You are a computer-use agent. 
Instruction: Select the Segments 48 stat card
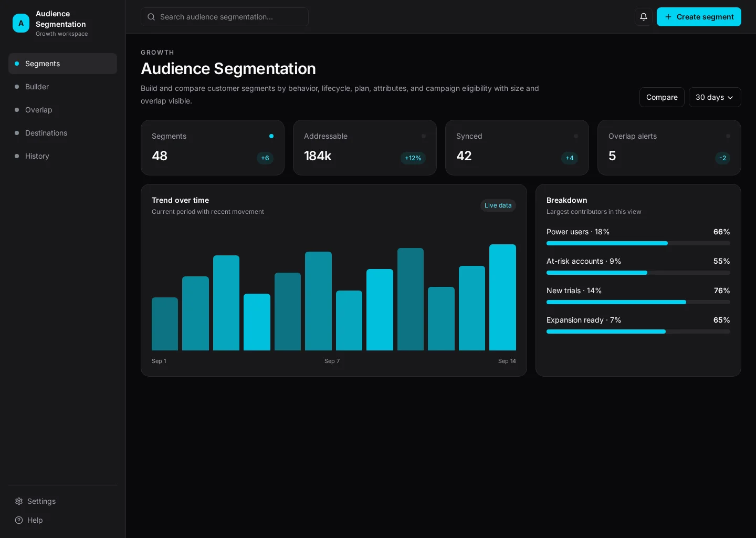(x=213, y=148)
